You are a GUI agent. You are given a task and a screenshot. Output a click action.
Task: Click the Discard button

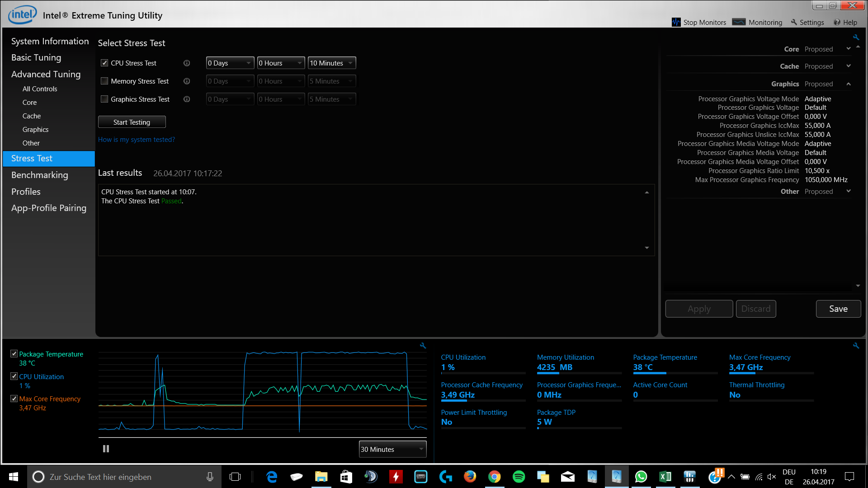(756, 309)
